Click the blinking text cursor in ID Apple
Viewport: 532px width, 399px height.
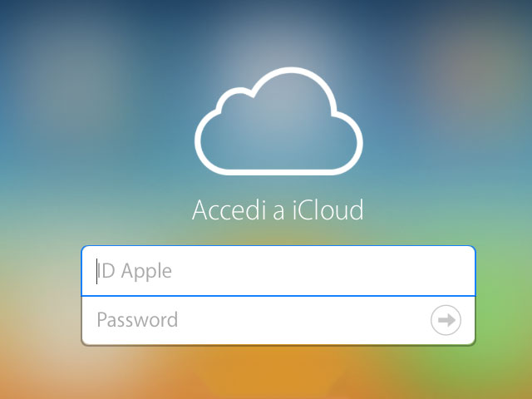pyautogui.click(x=96, y=271)
